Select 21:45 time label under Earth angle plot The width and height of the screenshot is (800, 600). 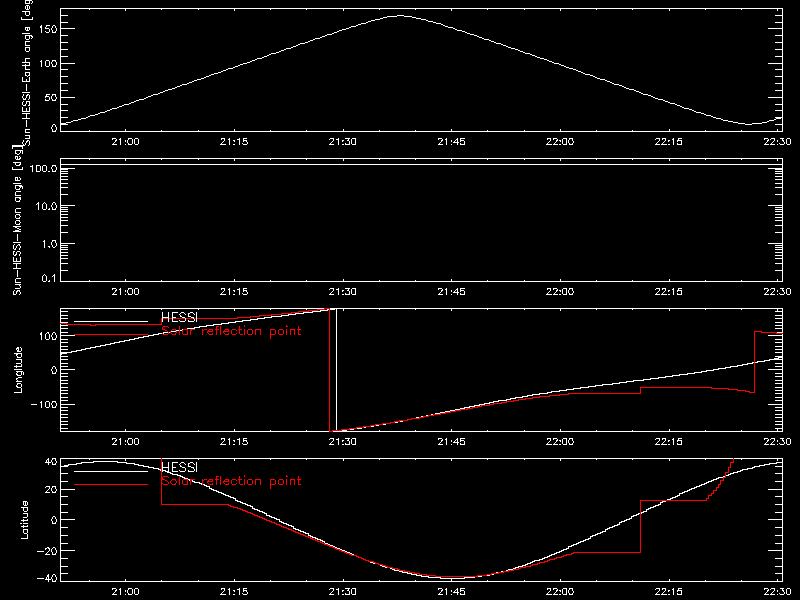click(451, 141)
